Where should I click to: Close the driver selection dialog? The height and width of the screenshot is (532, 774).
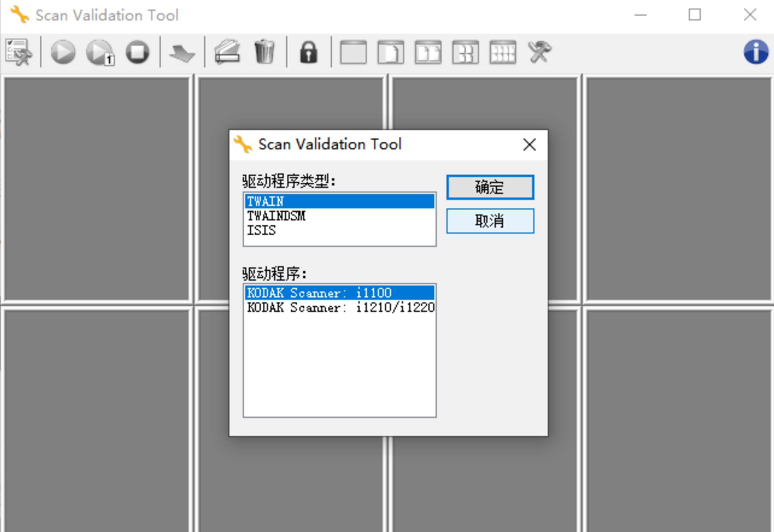pos(529,144)
